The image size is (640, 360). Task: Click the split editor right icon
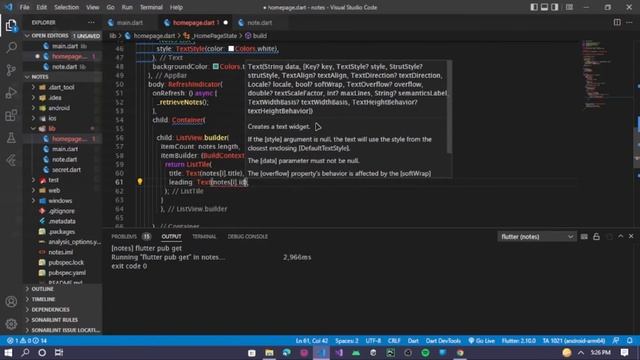point(617,22)
